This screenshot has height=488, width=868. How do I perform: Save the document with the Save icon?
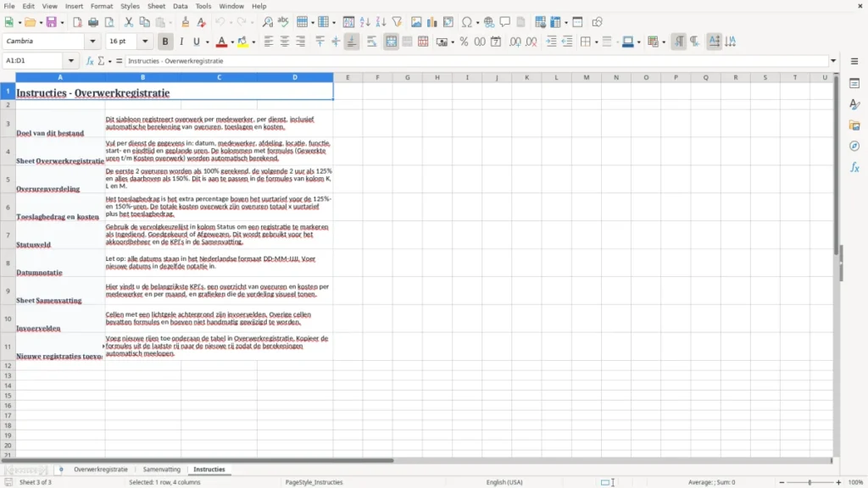click(51, 22)
